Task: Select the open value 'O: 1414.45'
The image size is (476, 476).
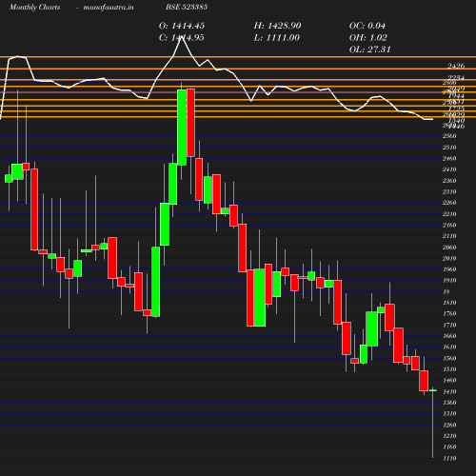Action: click(182, 26)
